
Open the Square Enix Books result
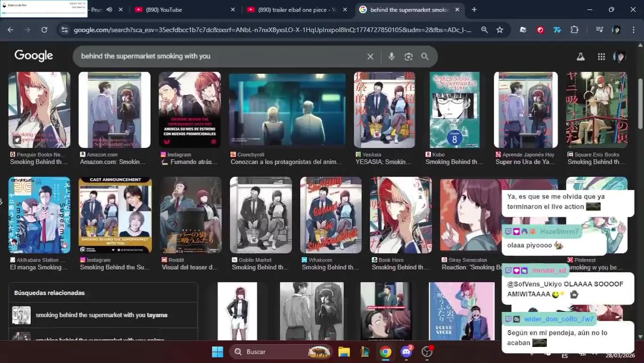click(597, 110)
